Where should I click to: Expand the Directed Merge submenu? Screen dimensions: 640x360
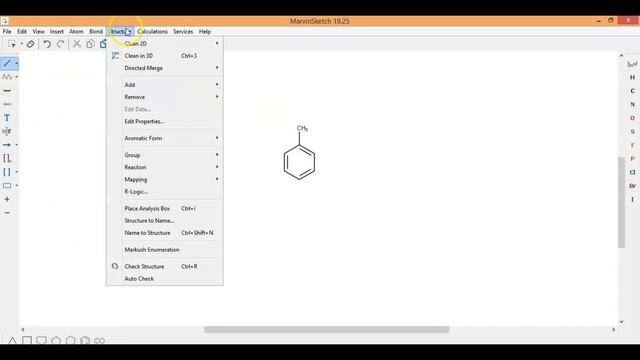click(x=164, y=68)
